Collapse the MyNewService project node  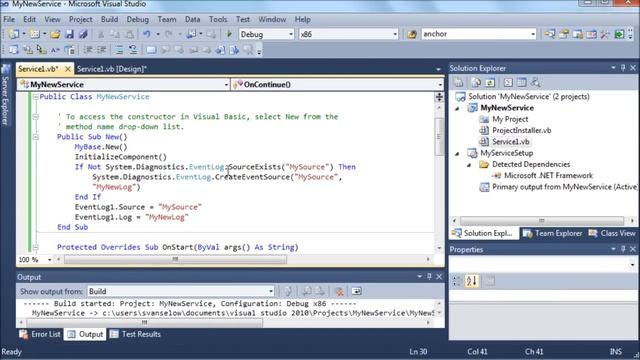pyautogui.click(x=458, y=108)
